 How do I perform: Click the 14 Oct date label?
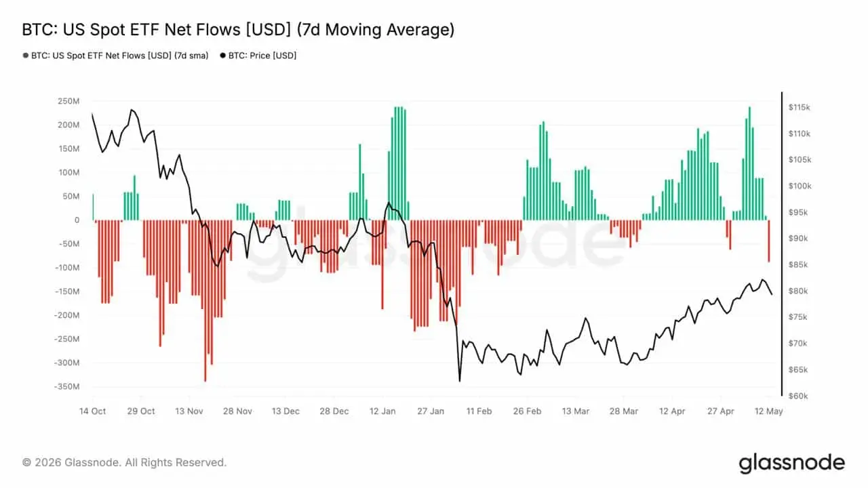coord(93,411)
